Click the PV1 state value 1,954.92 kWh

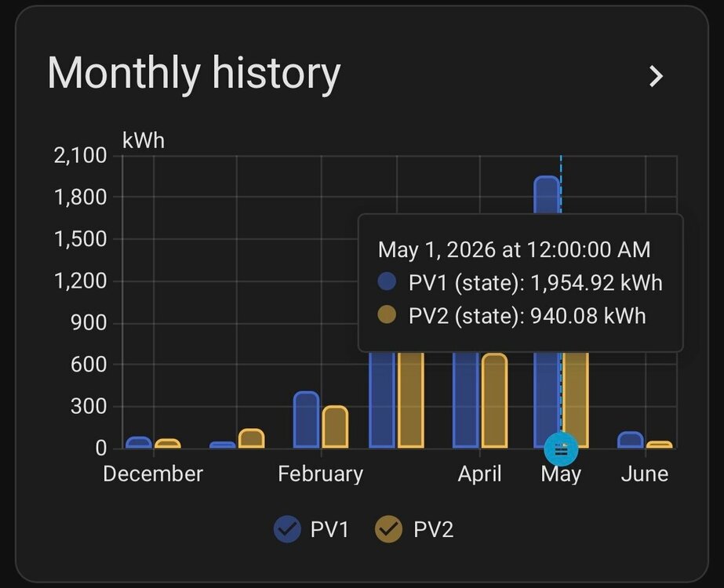[x=597, y=282]
